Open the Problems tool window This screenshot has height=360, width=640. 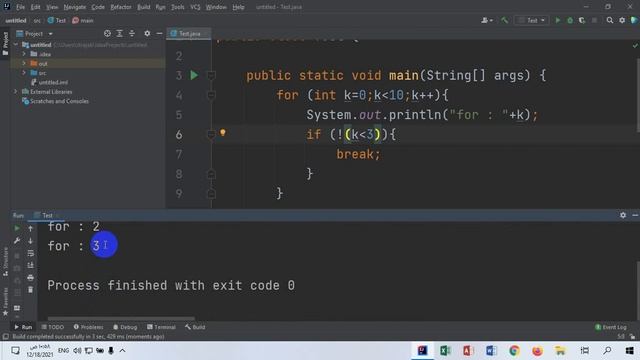88,327
